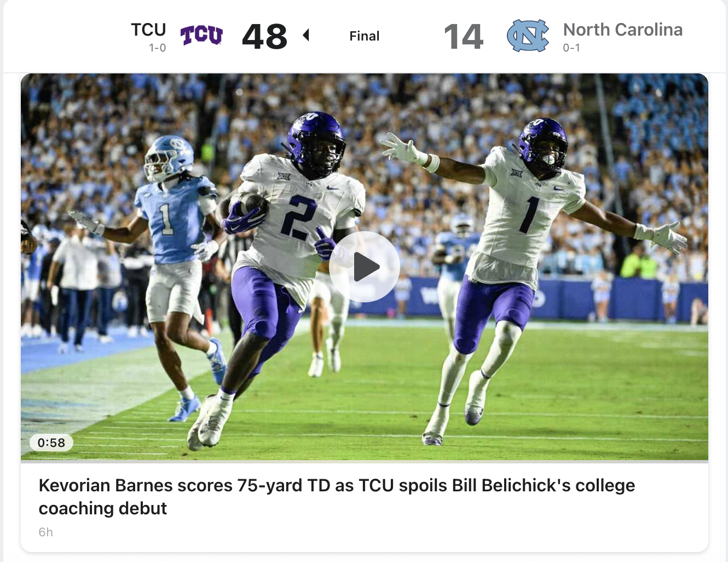Select North Carolina's score of 14
The height and width of the screenshot is (562, 728).
pos(464,37)
